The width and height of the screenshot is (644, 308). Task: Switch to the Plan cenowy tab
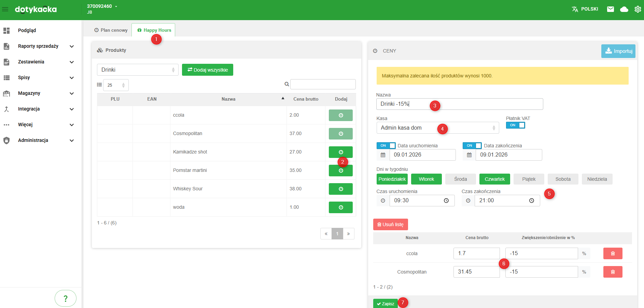[111, 30]
